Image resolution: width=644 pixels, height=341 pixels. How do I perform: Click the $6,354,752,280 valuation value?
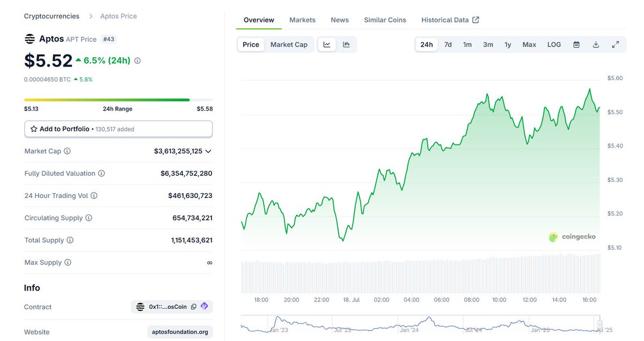(x=186, y=174)
